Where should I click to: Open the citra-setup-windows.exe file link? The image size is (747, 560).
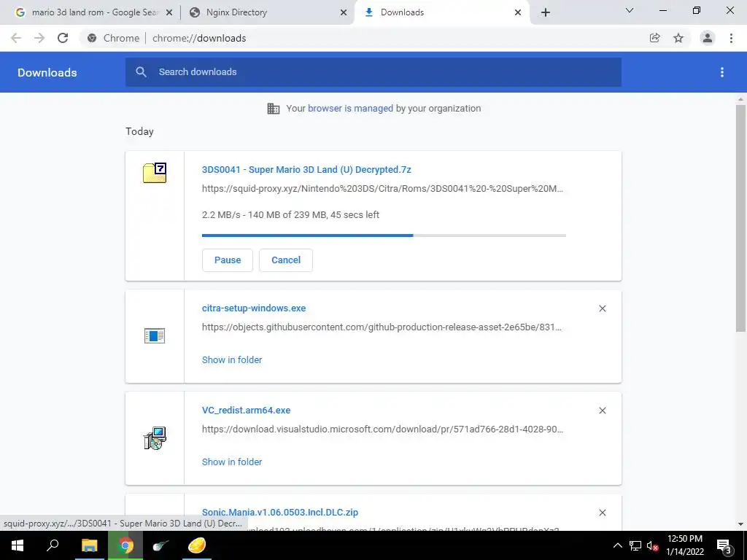click(x=254, y=308)
